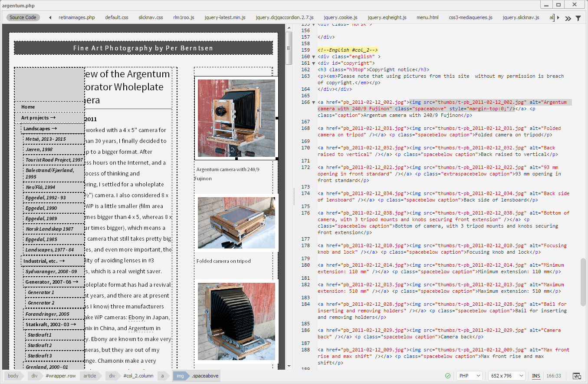
Task: Click line 168 in code view
Action: click(x=440, y=131)
